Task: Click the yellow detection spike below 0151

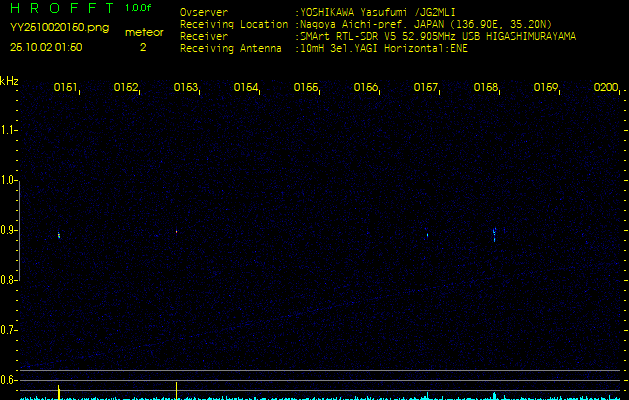Action: (59, 392)
